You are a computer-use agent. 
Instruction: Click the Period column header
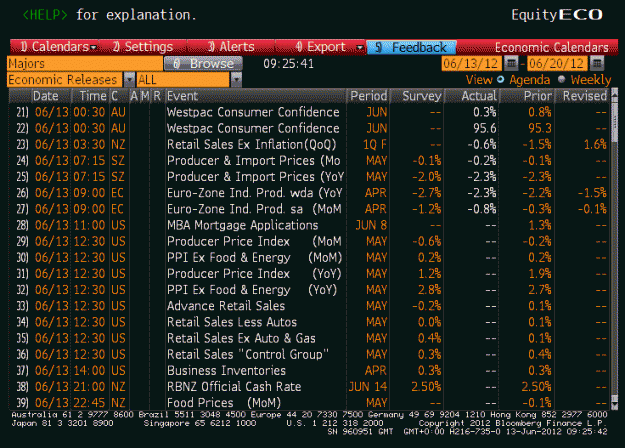[368, 96]
